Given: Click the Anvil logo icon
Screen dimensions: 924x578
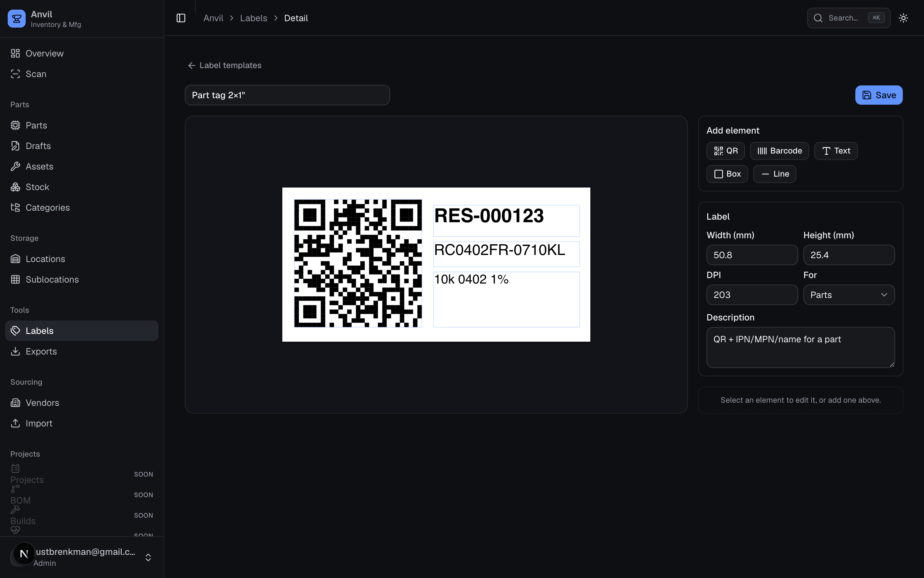Looking at the screenshot, I should (16, 18).
